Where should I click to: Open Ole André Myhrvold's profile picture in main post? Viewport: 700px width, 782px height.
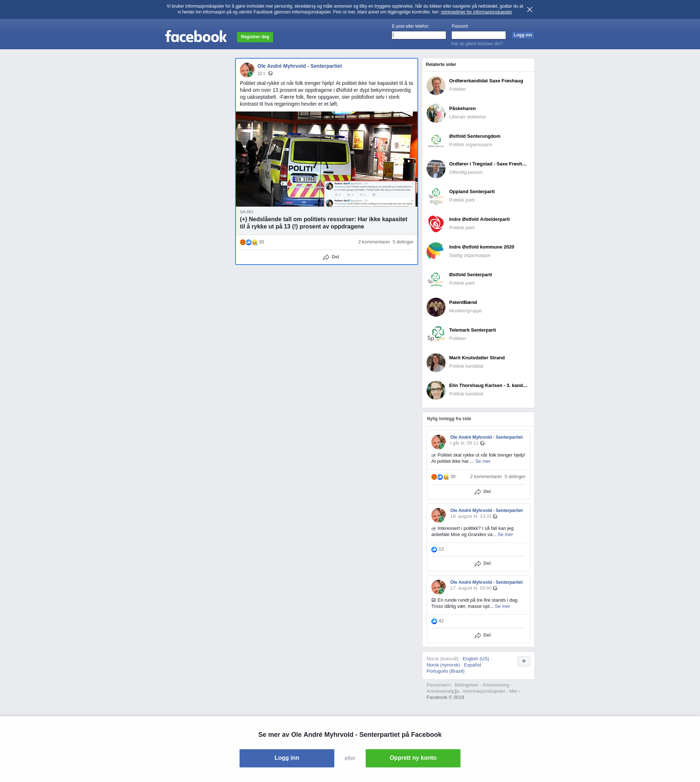click(x=247, y=70)
